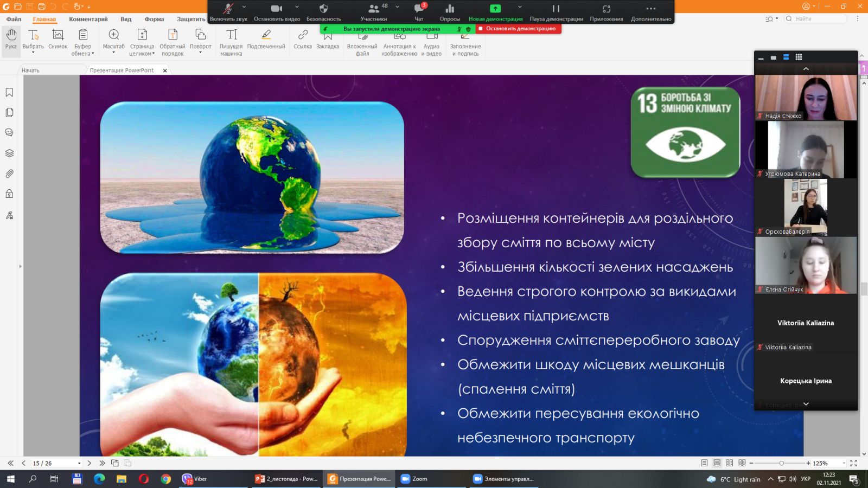Open pages panel in left sidebar
This screenshot has width=868, height=488.
[x=9, y=113]
